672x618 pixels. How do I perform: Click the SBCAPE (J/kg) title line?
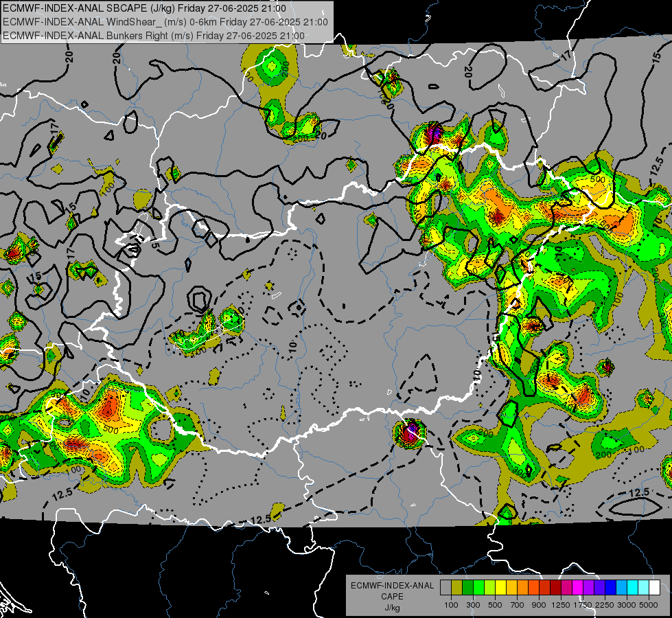click(144, 8)
